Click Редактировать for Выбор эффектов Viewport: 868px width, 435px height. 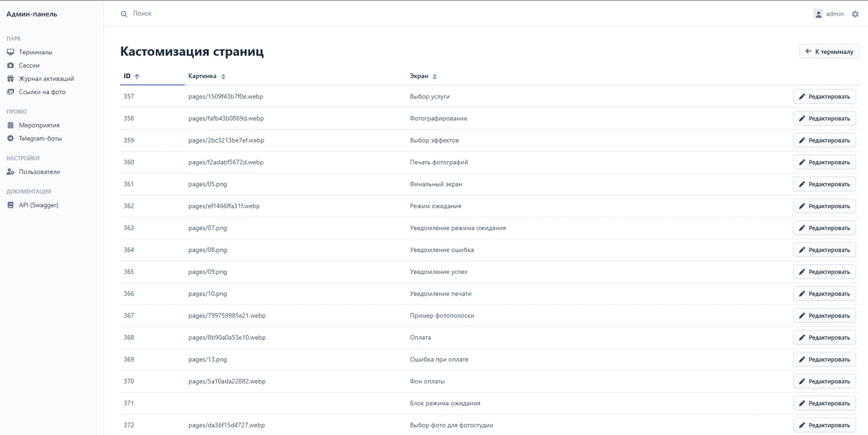pyautogui.click(x=825, y=140)
